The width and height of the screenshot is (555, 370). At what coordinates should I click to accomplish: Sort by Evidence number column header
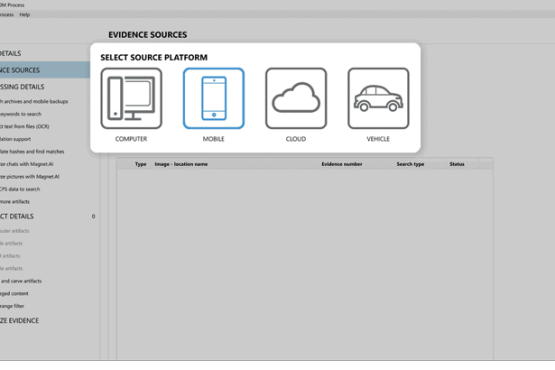coord(342,164)
